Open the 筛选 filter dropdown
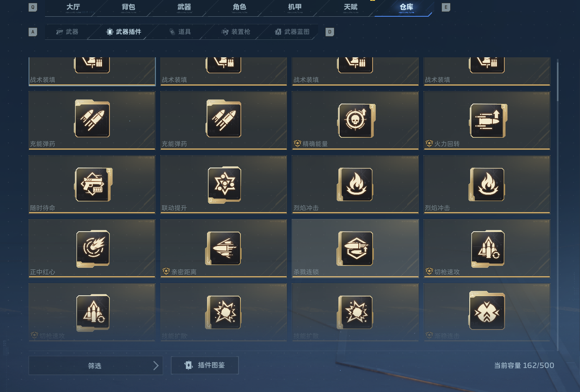 (x=96, y=365)
